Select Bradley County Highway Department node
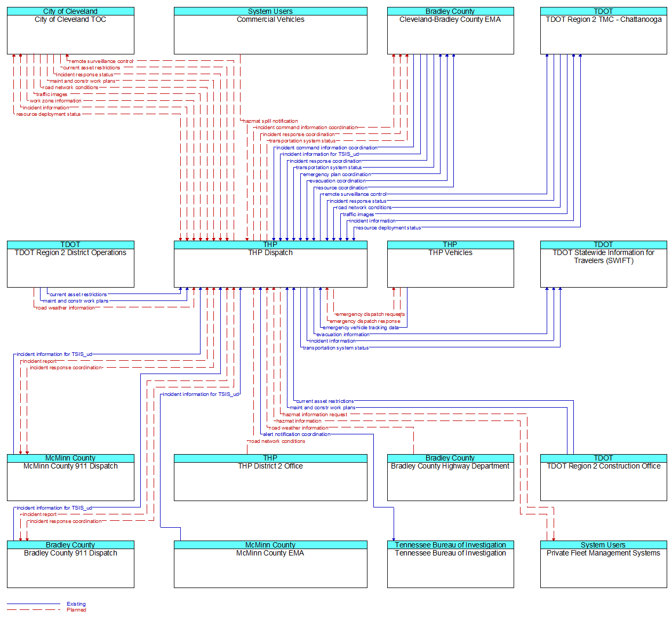 pos(450,478)
